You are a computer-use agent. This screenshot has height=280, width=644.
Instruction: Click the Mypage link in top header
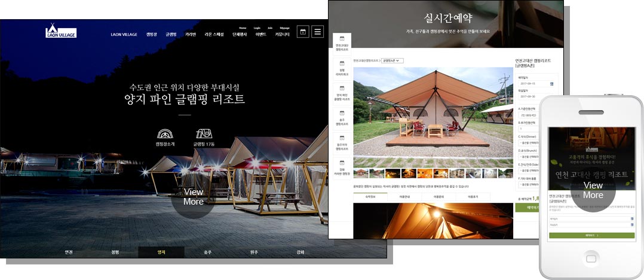coord(284,28)
